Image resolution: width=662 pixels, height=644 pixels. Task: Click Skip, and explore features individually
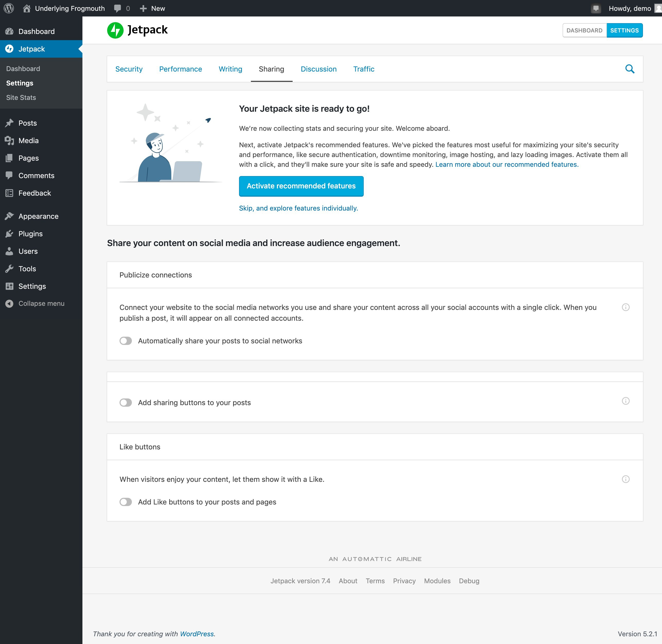298,208
